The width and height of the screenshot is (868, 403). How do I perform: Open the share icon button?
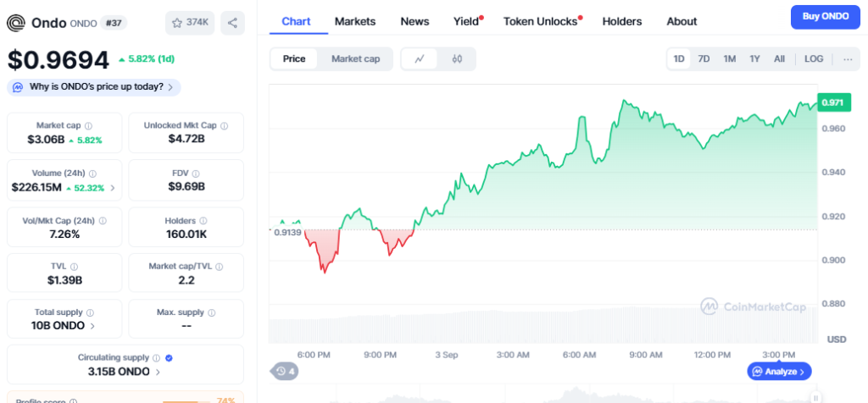point(232,23)
